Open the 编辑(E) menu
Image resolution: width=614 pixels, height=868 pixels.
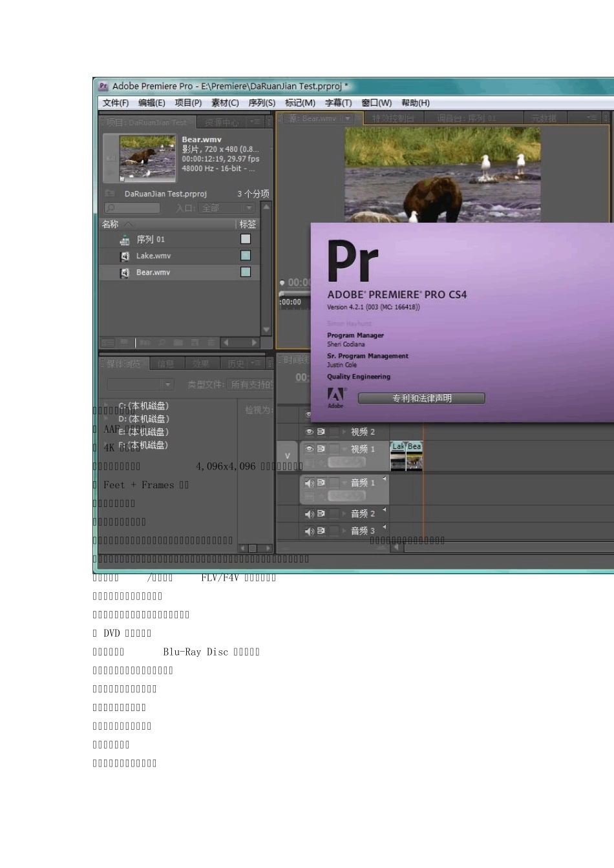click(152, 103)
